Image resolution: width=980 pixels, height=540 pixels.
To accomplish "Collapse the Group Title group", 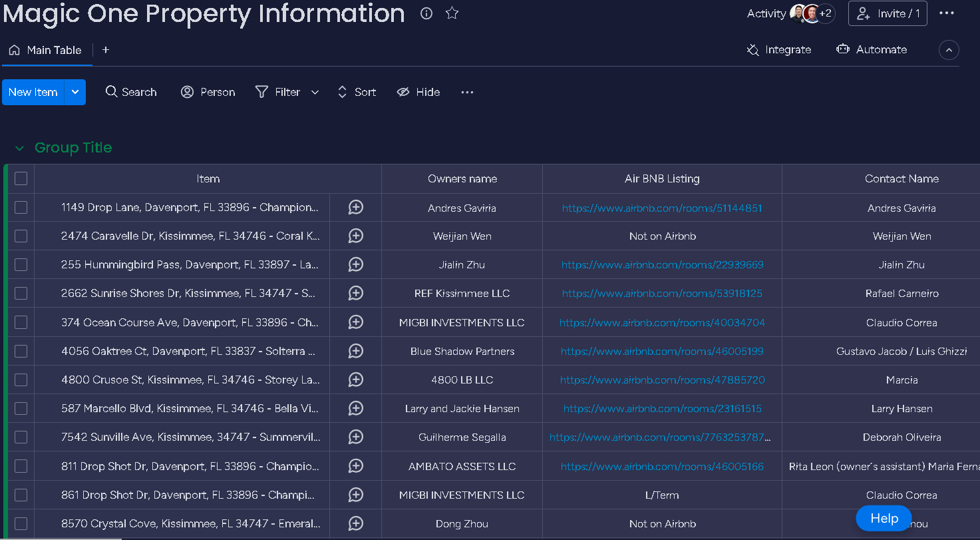I will point(19,148).
